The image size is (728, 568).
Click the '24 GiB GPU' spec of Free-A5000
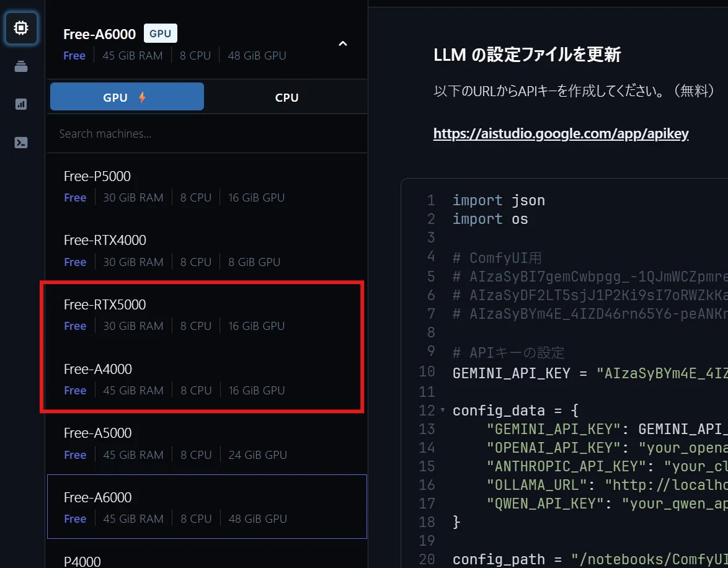tap(258, 455)
